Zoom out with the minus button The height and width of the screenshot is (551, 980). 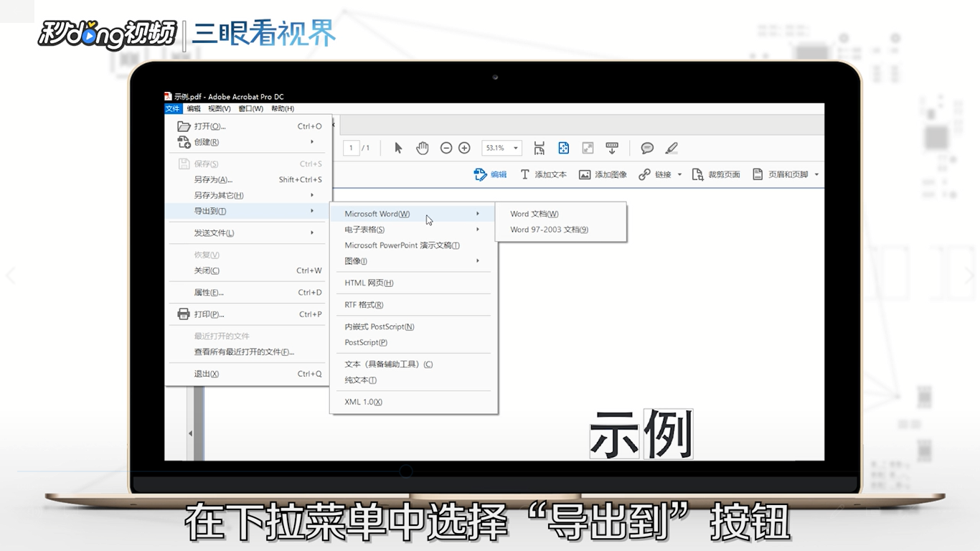pyautogui.click(x=446, y=148)
